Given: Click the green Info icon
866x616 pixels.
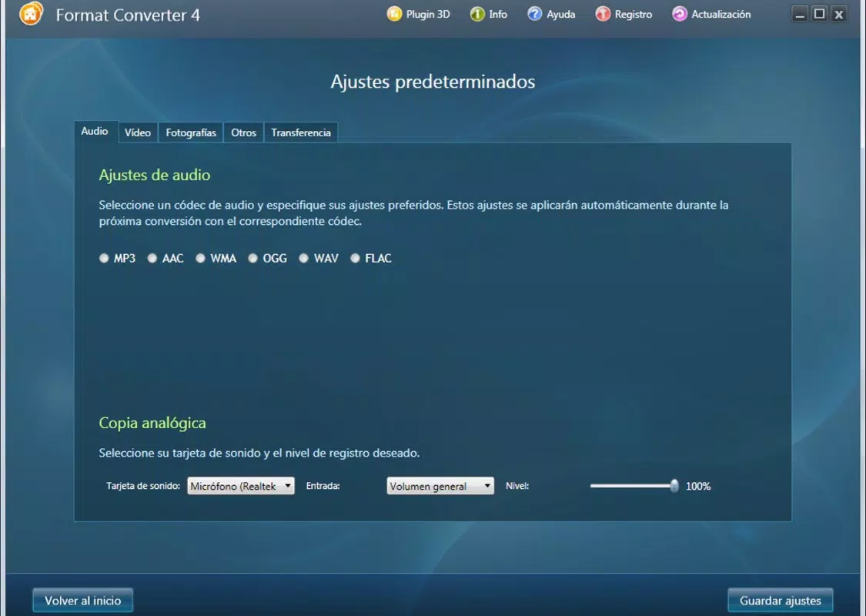Looking at the screenshot, I should [477, 14].
